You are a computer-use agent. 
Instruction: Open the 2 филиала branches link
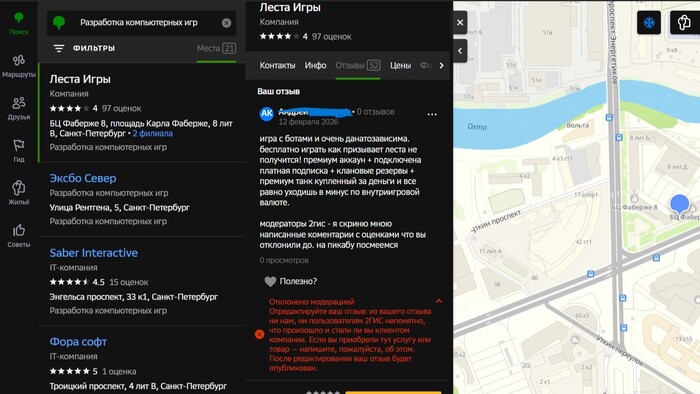(153, 133)
